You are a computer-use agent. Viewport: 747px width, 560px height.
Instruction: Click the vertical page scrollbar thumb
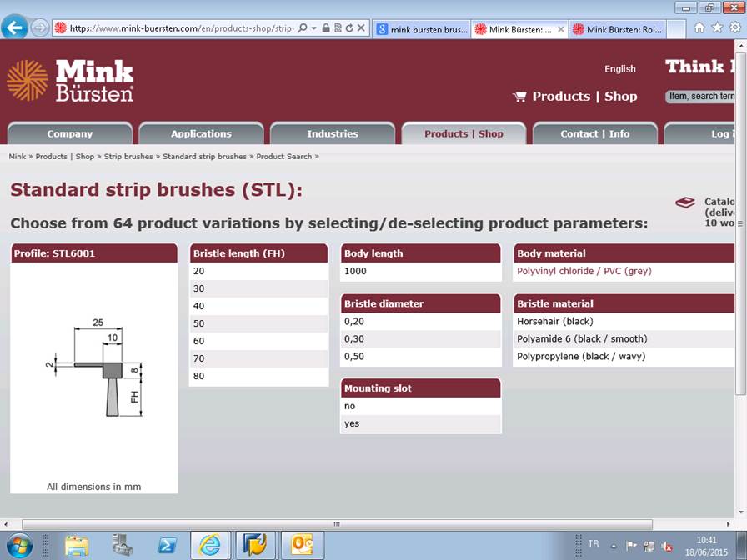(x=741, y=224)
